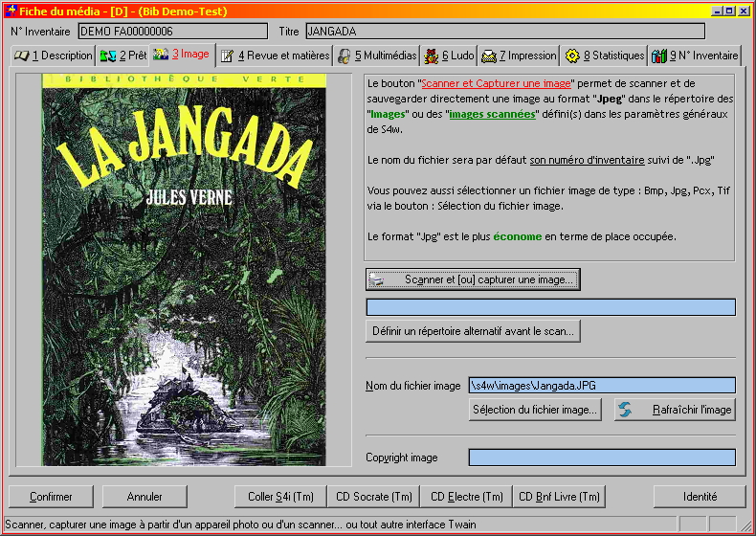The image size is (756, 536).
Task: Click the La Jangada book cover image
Action: pos(184,270)
